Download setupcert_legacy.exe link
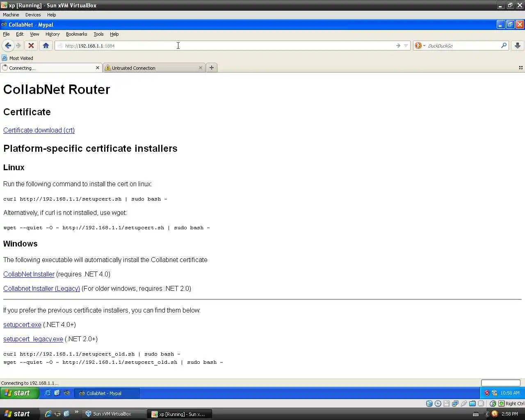 click(33, 339)
